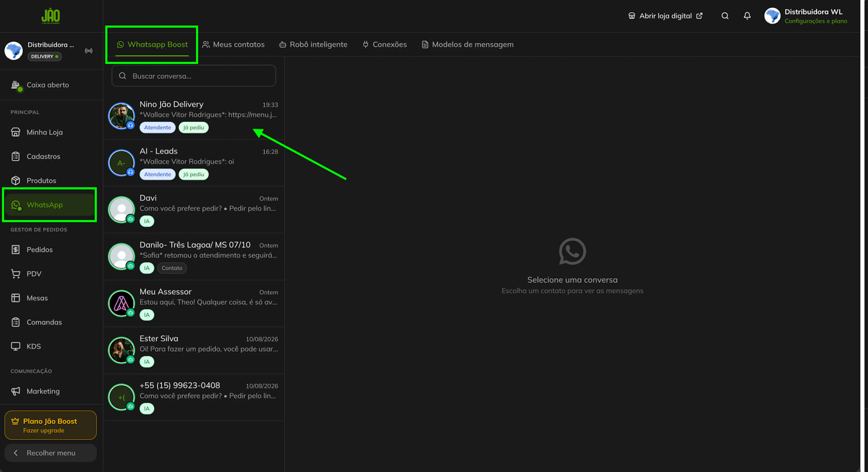The width and height of the screenshot is (868, 472).
Task: Switch to the Whatsapp Boost tab
Action: (x=152, y=45)
